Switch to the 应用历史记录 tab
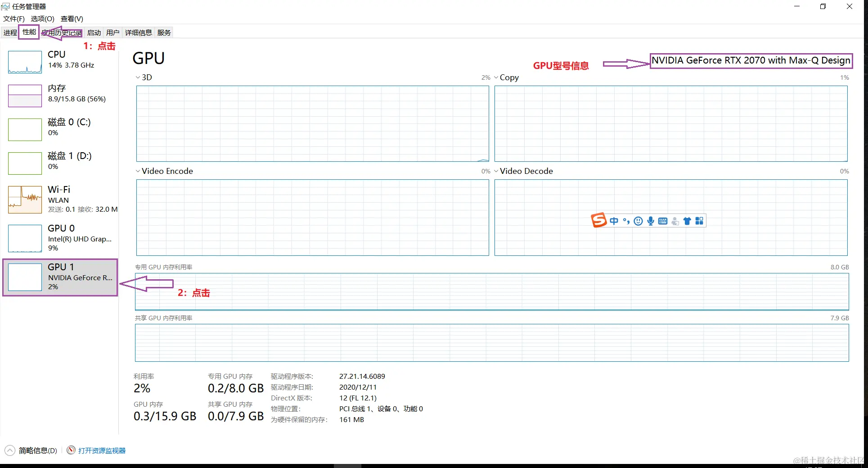Image resolution: width=868 pixels, height=468 pixels. tap(62, 32)
